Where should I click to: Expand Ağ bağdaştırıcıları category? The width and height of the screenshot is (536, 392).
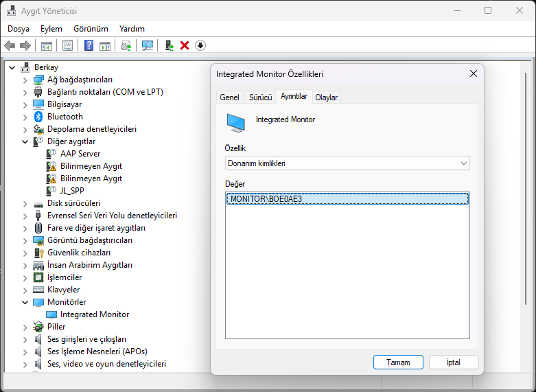coord(25,80)
